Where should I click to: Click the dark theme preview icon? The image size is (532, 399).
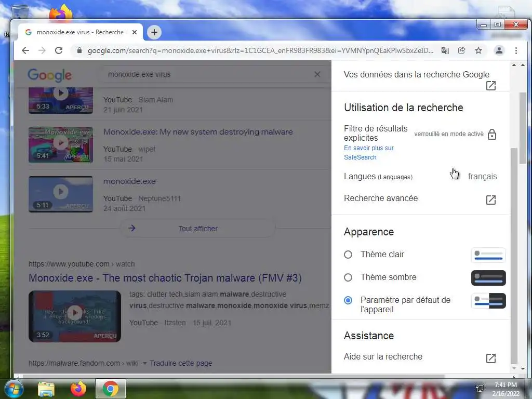488,278
